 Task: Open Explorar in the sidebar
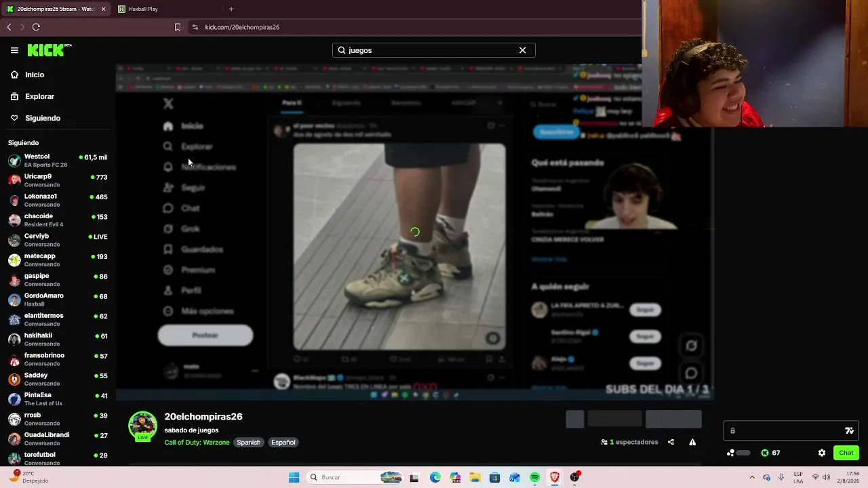point(39,96)
